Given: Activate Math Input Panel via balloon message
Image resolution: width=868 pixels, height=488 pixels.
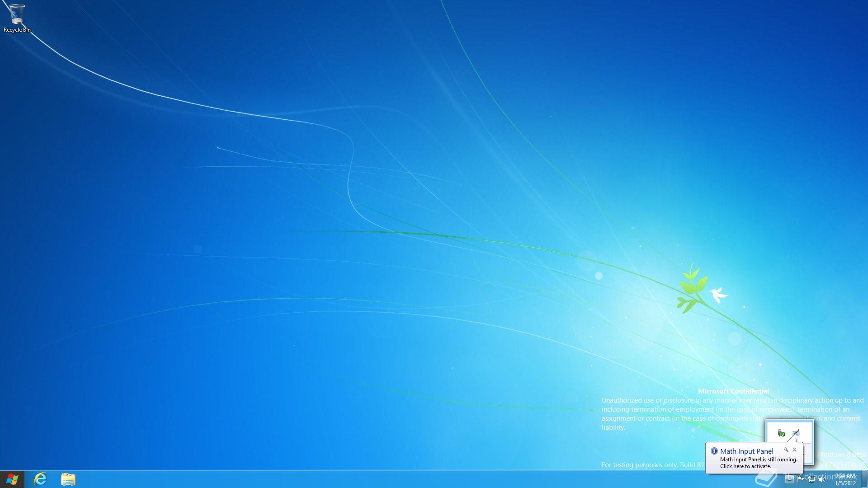Looking at the screenshot, I should (758, 463).
